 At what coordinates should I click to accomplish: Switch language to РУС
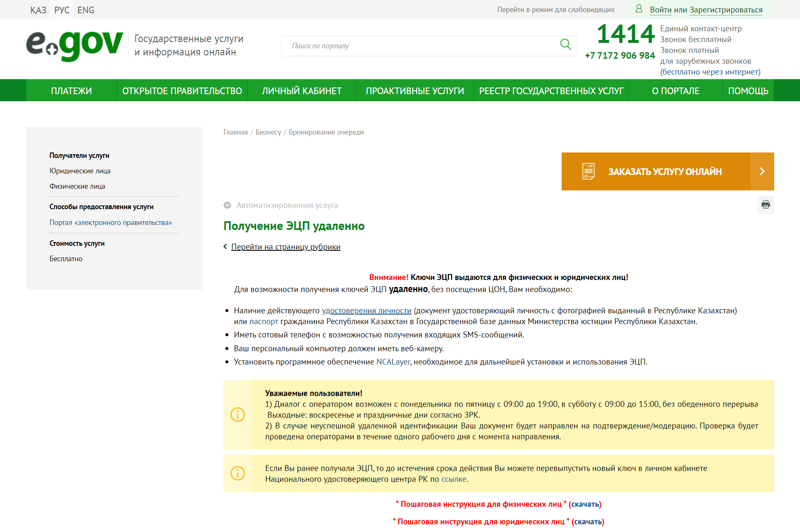pos(62,10)
